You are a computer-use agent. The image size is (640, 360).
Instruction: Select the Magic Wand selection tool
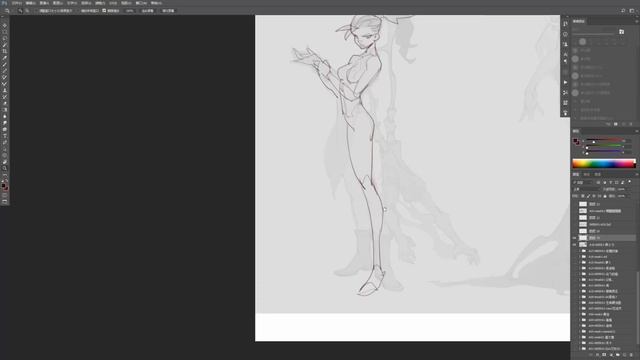[x=5, y=45]
